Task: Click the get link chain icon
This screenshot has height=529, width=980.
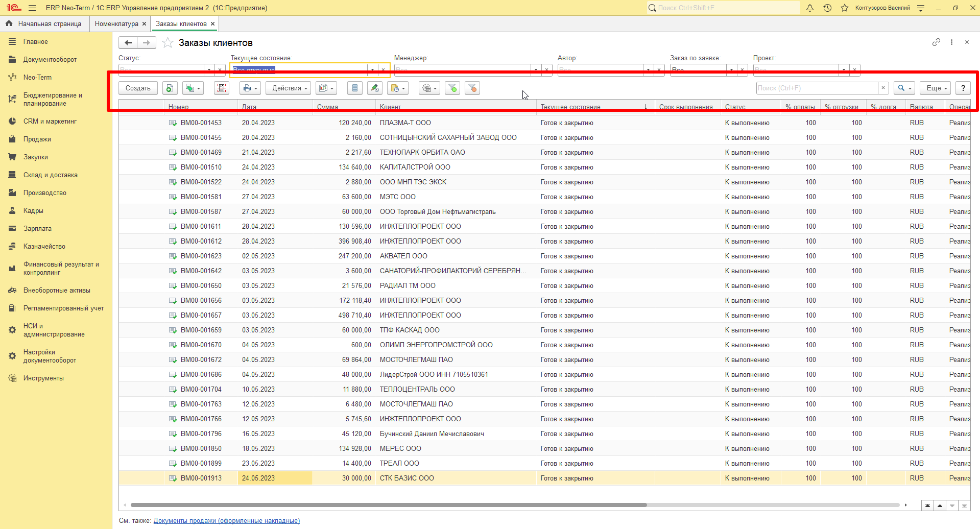Action: (x=936, y=42)
